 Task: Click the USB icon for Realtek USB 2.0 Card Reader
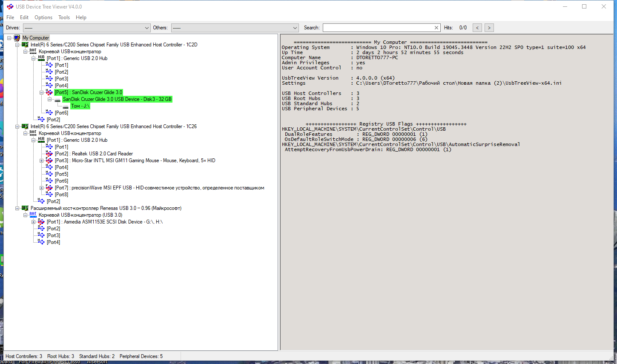[49, 154]
